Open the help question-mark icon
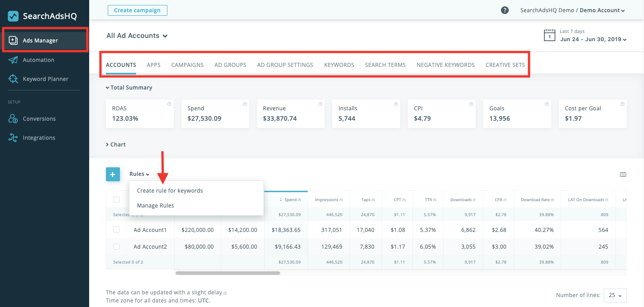644x307 pixels. (505, 10)
